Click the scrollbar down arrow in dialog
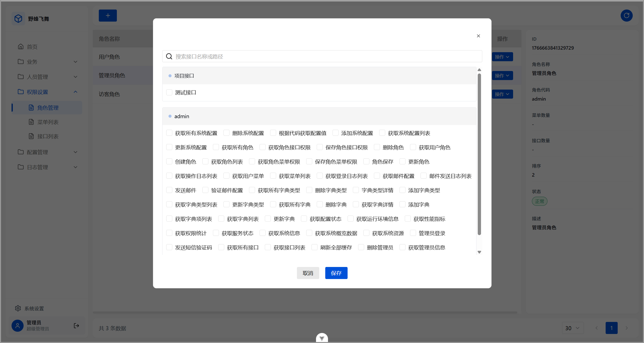 (x=479, y=252)
